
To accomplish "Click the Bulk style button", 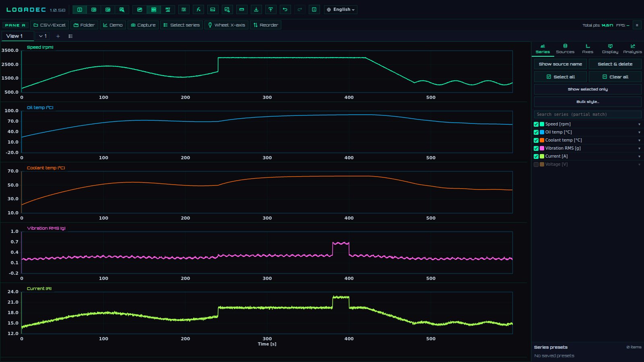I will [588, 102].
